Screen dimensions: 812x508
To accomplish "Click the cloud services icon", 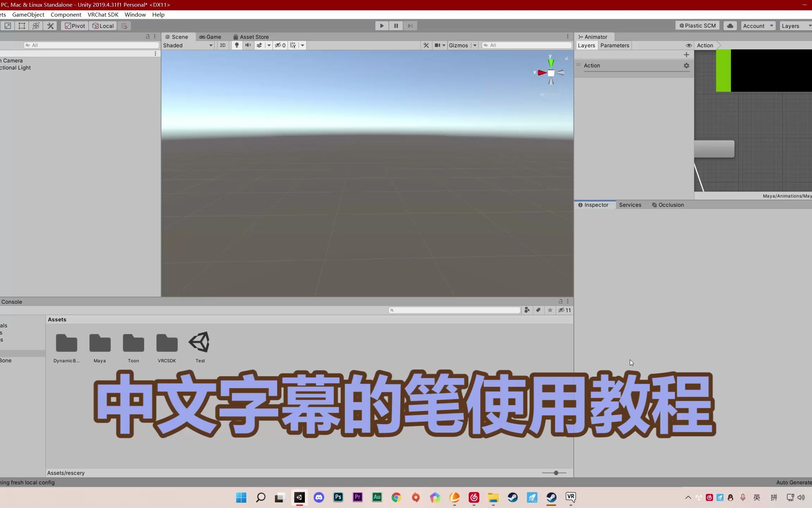I will point(730,26).
